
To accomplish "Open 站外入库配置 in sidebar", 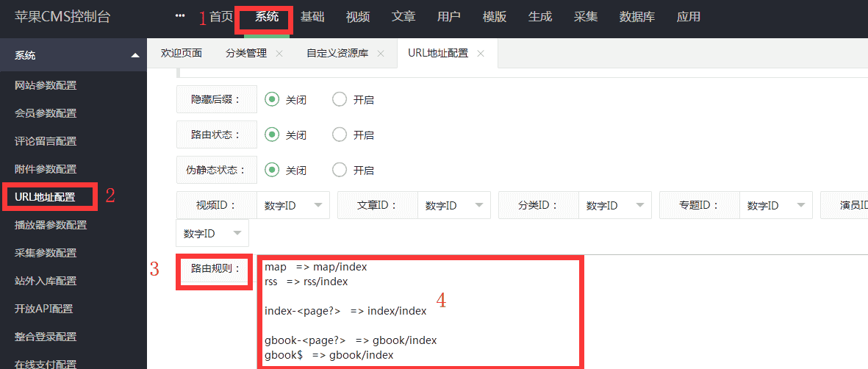I will tap(46, 280).
